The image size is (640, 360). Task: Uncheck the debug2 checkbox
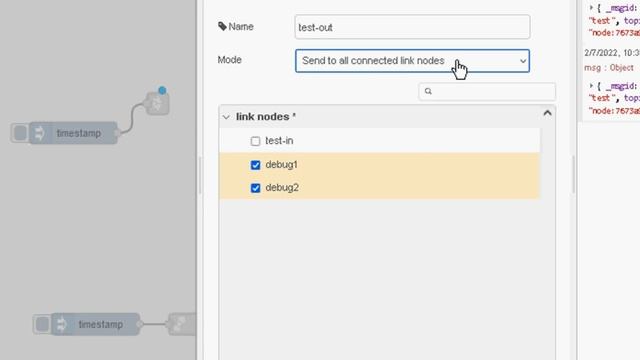click(255, 188)
